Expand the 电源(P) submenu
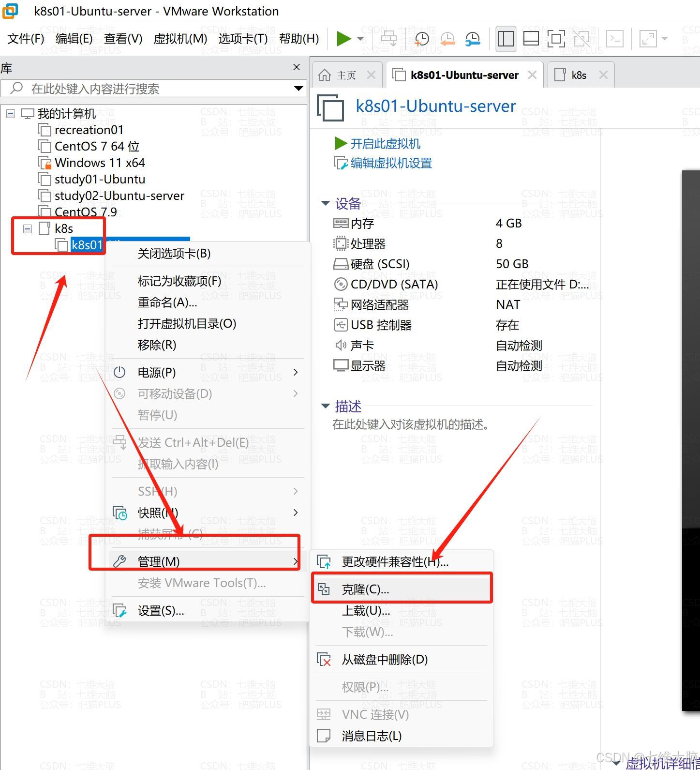This screenshot has height=770, width=700. 208,373
